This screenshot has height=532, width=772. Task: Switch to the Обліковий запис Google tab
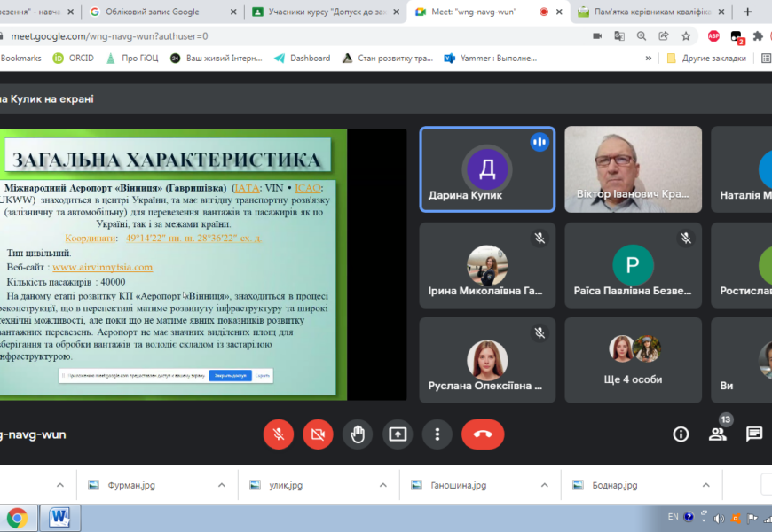pyautogui.click(x=151, y=12)
